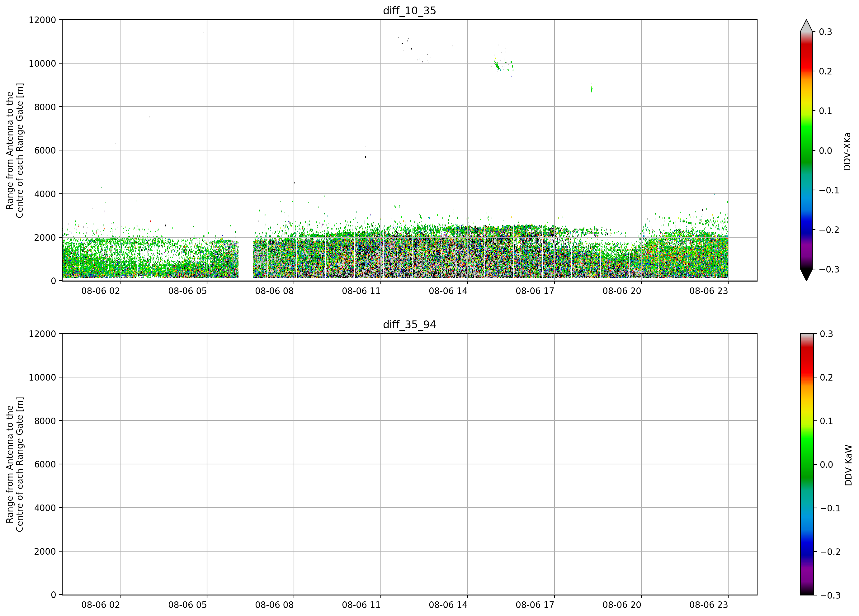
Task: Click the 08-06 20 tick label on bottom plot
Action: (622, 605)
